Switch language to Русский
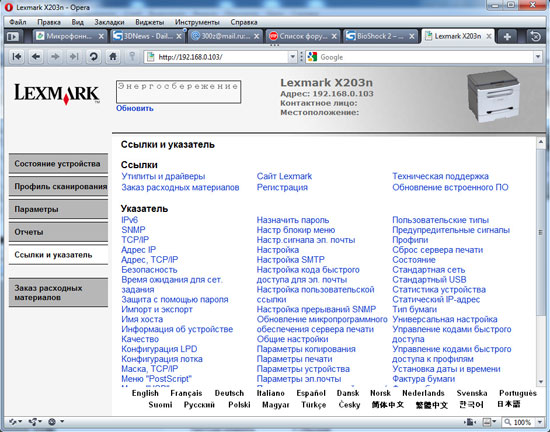Screen dimensions: 550x432 [x=199, y=405]
